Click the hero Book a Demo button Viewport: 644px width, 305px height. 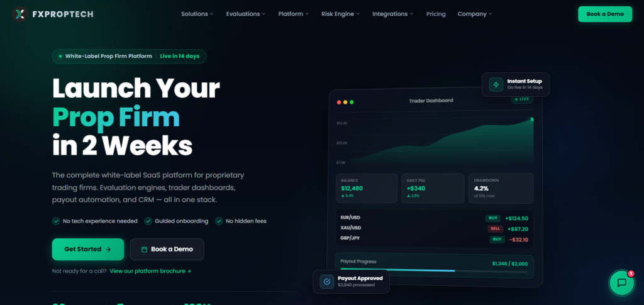click(x=167, y=249)
